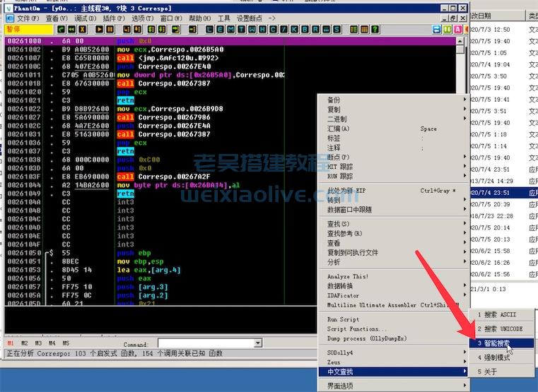
Task: Click the W (windows) toolbar button
Action: point(252,29)
